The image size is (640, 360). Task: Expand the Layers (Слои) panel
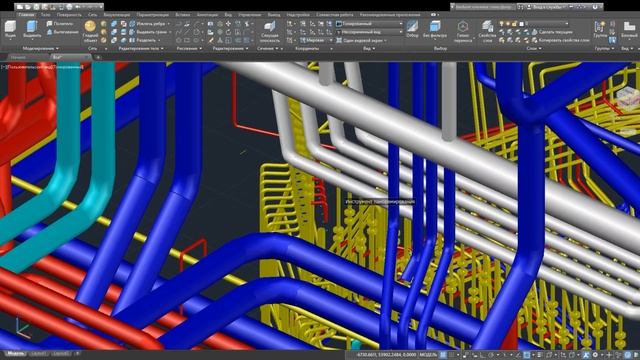click(534, 48)
